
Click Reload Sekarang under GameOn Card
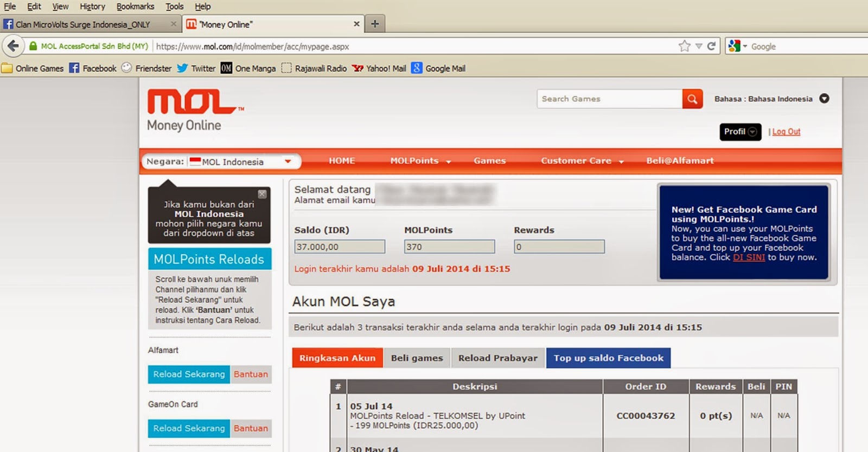189,428
